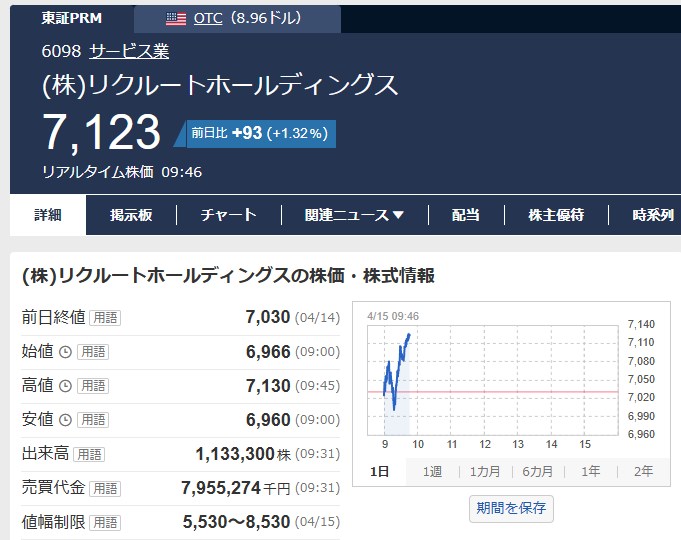Screen dimensions: 681x540
Task: Click the 用語 tag next to 高値
Action: point(93,386)
